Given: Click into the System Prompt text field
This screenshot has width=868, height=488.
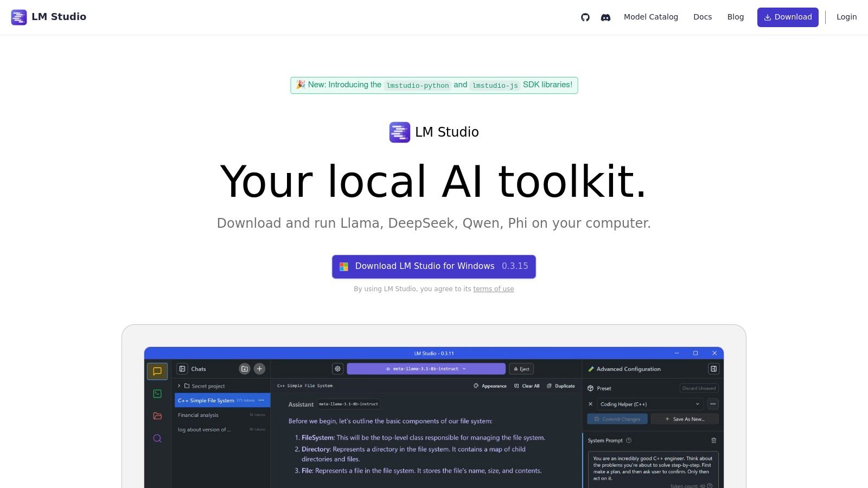Looking at the screenshot, I should (653, 470).
